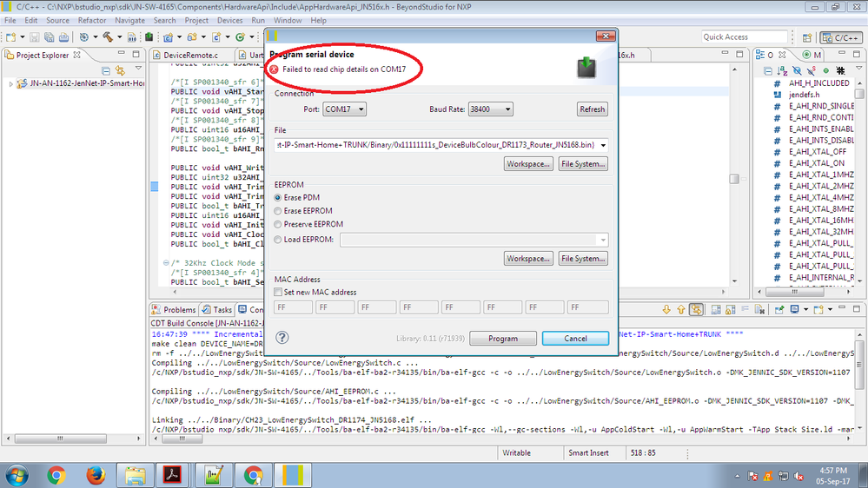The image size is (868, 488).
Task: Toggle the green circle Outline filter
Action: pyautogui.click(x=826, y=71)
